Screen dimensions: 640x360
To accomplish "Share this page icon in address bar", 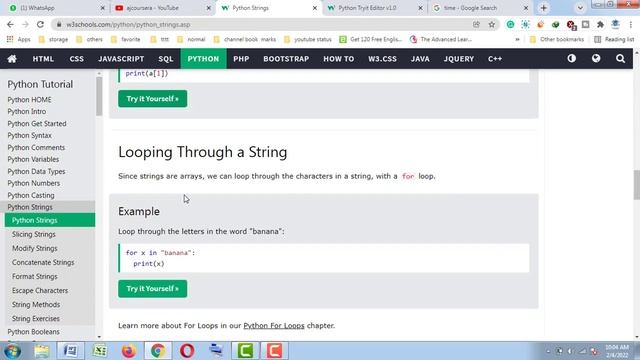I will [x=476, y=24].
